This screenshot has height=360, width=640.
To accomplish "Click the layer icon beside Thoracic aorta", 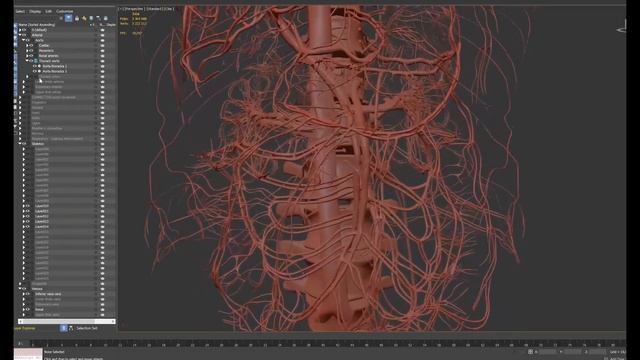I will click(36, 61).
